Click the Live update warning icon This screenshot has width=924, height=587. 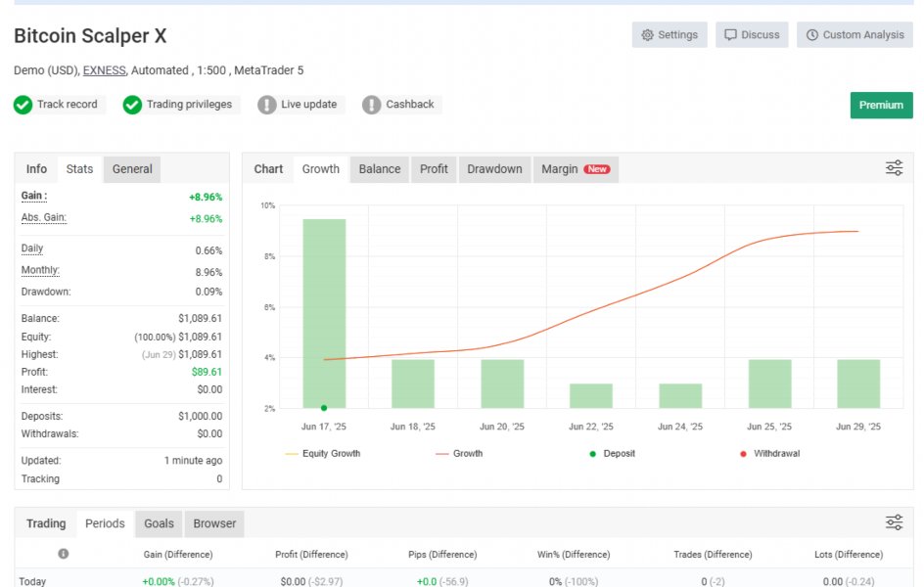click(x=267, y=105)
